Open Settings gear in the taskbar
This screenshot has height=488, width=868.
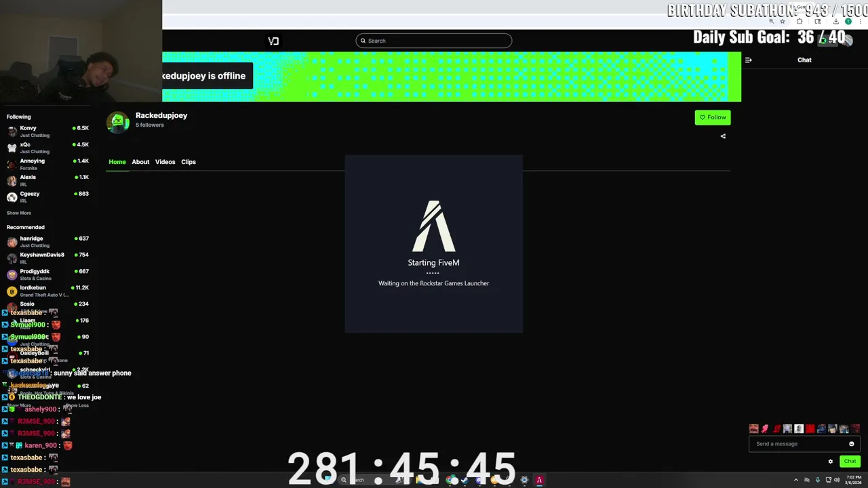coord(524,480)
